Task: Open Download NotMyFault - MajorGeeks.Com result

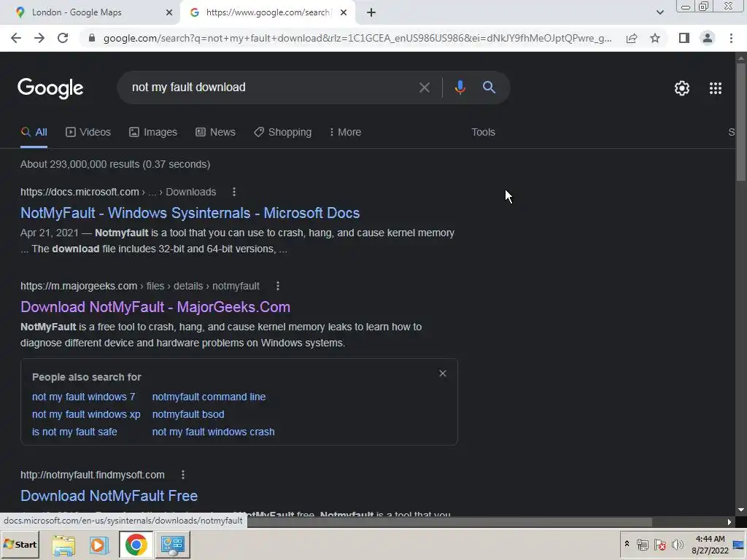Action: coord(155,307)
